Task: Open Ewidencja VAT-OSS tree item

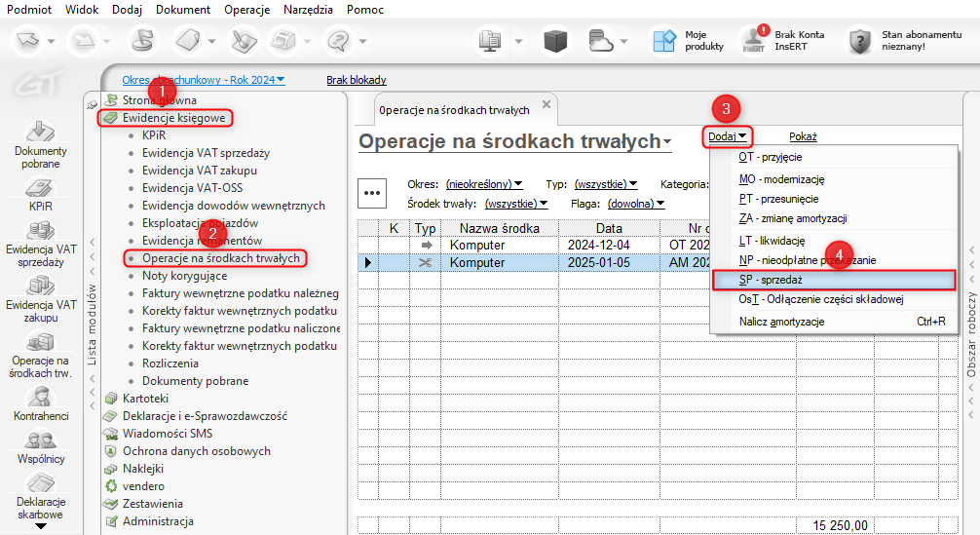Action: click(x=192, y=187)
